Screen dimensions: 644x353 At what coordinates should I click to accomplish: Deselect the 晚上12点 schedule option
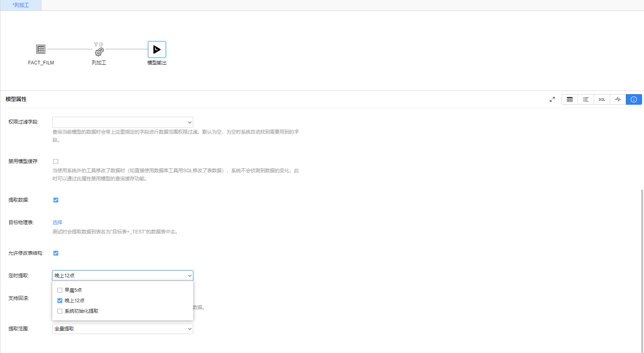point(60,301)
